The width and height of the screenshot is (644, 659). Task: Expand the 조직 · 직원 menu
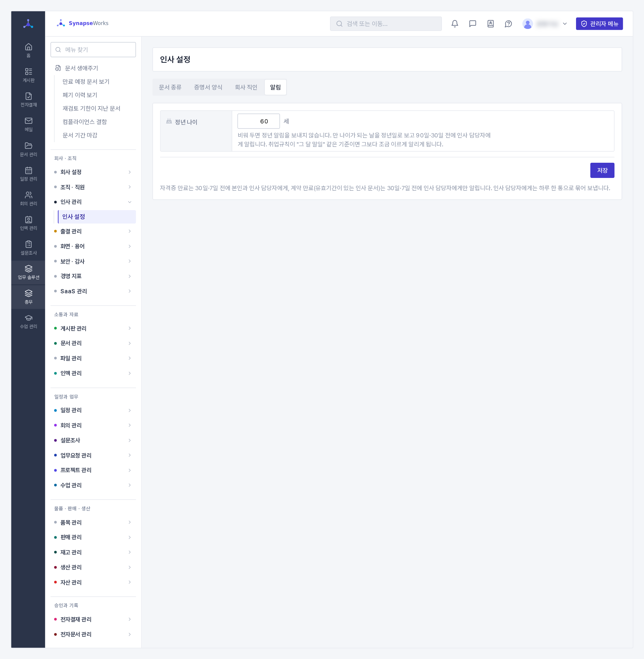click(x=93, y=187)
